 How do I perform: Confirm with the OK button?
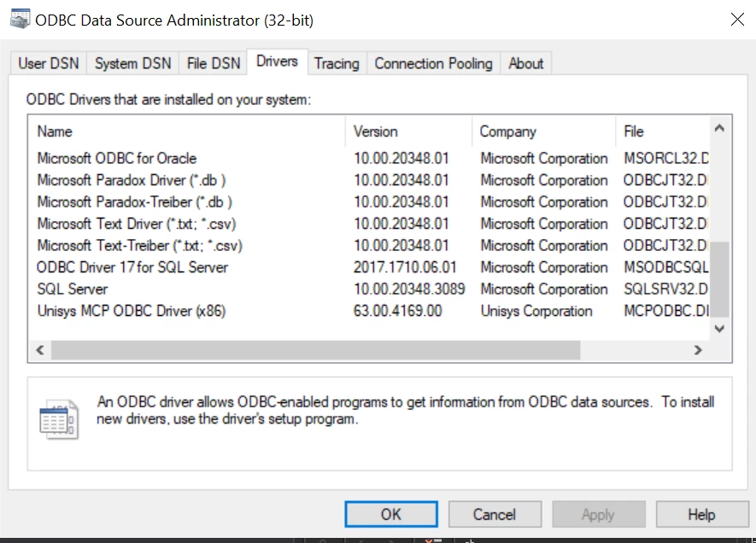(391, 514)
